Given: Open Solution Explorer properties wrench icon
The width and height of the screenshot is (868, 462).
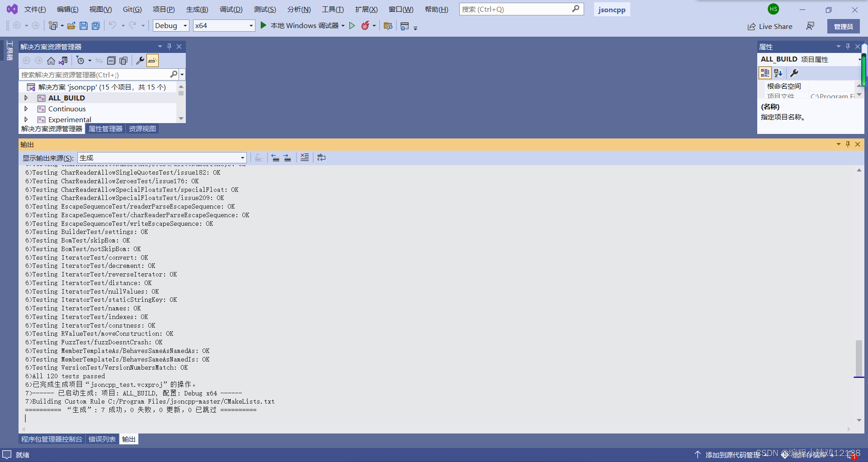Looking at the screenshot, I should (x=139, y=60).
